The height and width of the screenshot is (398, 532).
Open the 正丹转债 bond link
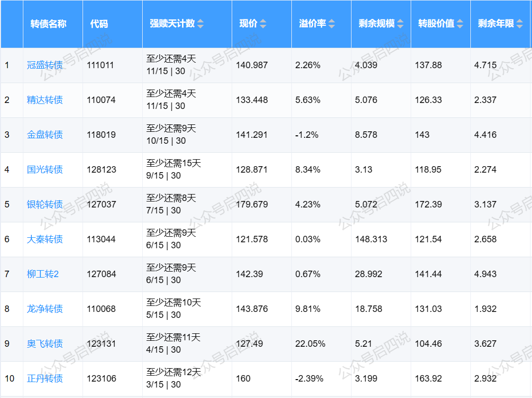(x=45, y=379)
